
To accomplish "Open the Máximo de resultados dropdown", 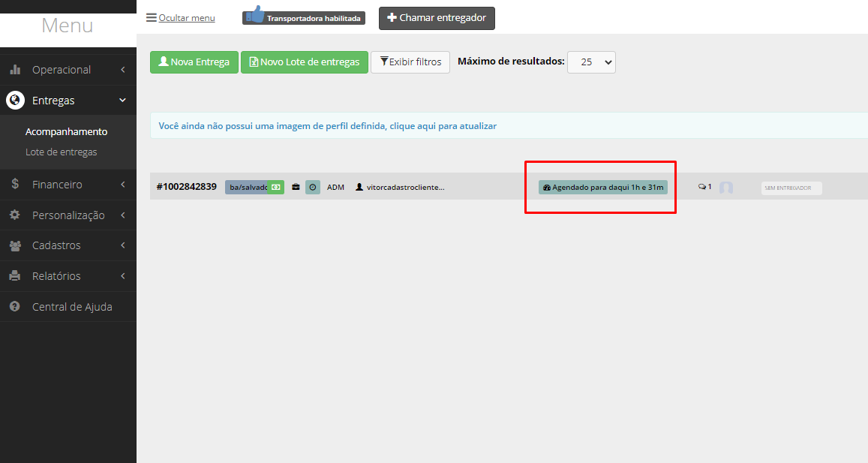I will (x=591, y=62).
